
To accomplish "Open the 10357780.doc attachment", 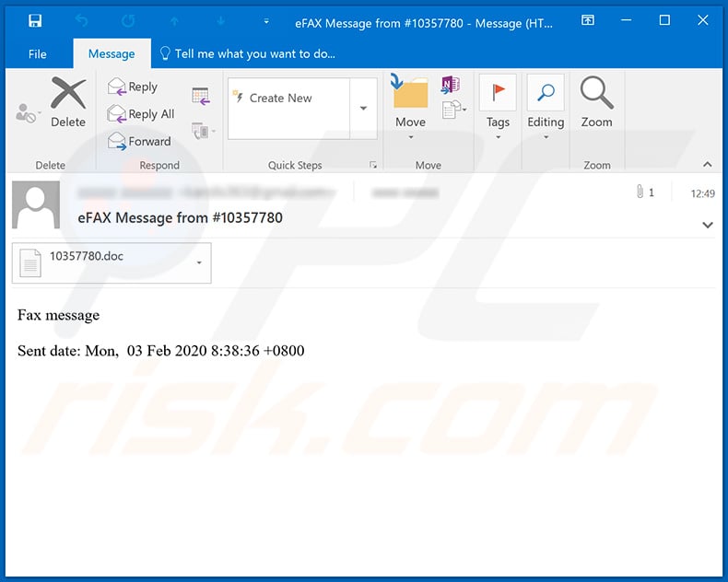I will pyautogui.click(x=105, y=262).
